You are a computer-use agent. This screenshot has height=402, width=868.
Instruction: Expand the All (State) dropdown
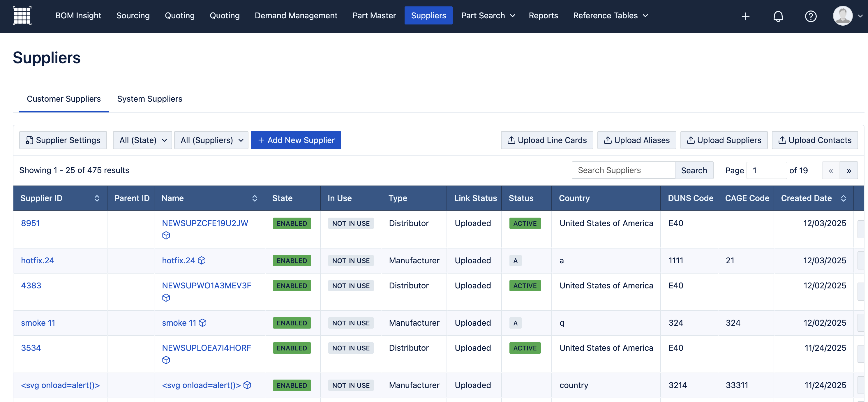click(x=142, y=140)
